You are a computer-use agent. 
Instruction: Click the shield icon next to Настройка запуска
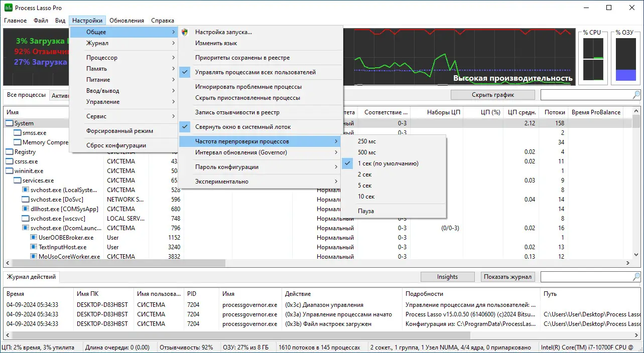coord(185,32)
